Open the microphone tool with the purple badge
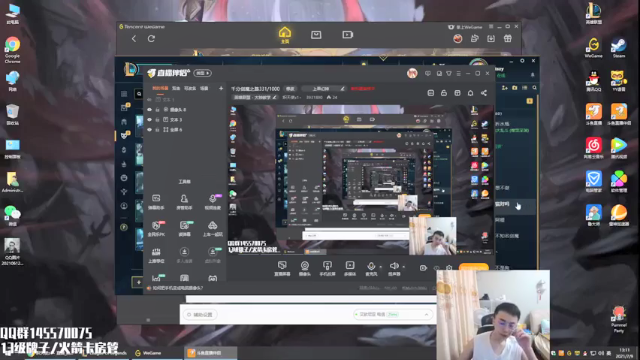Viewport: 640px width, 360px height. (213, 202)
